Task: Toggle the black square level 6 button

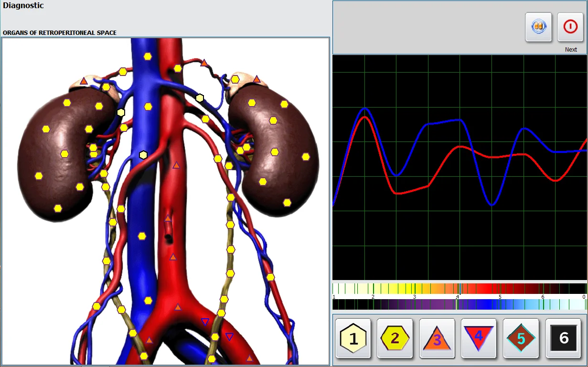Action: coord(563,338)
